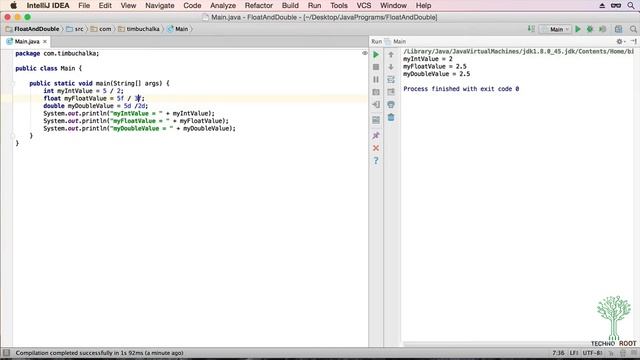Click 'Compilation completed successfully' status message
Viewport: 640px width, 360px height.
pyautogui.click(x=99, y=353)
